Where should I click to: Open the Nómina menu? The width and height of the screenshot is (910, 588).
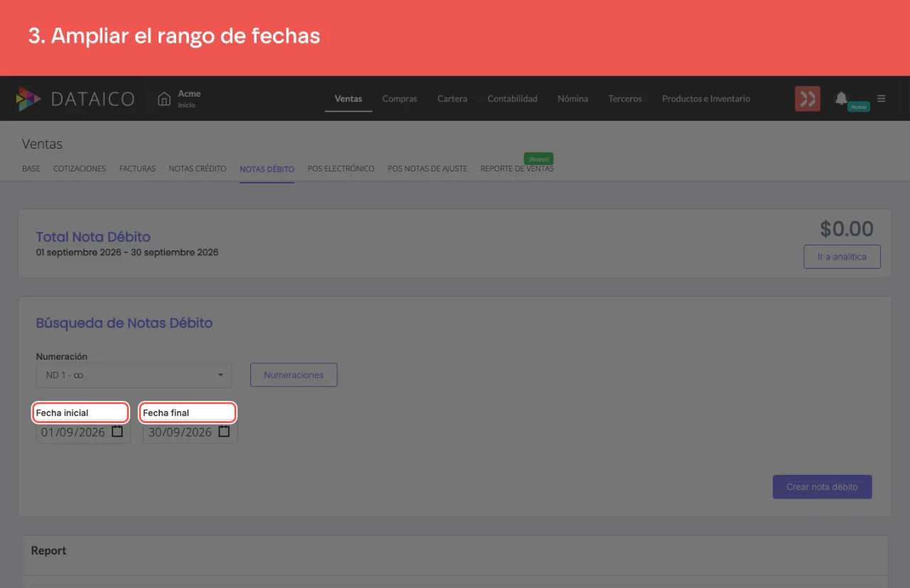573,99
